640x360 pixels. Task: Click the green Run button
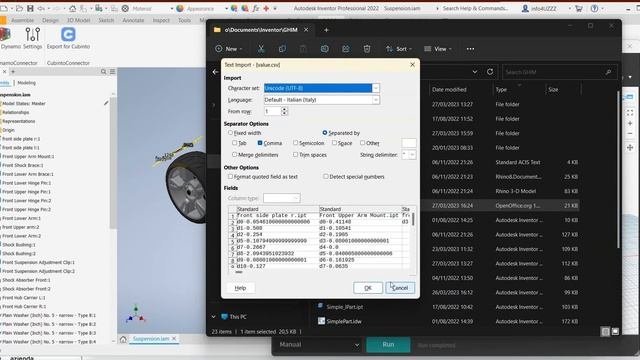coord(388,345)
